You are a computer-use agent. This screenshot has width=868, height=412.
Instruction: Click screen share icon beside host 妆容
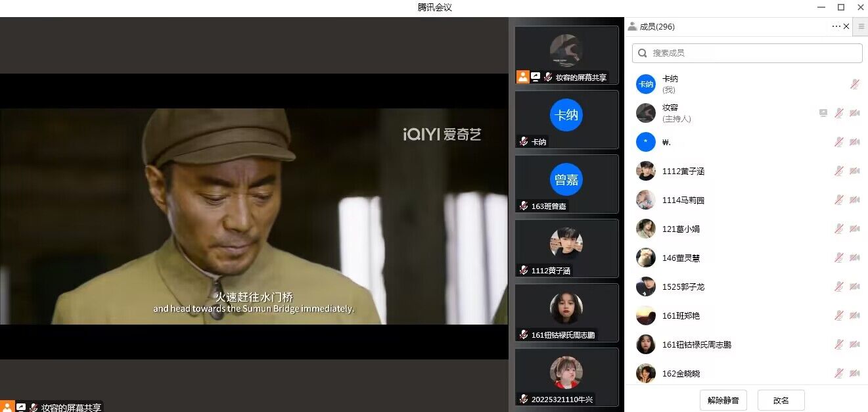coord(823,113)
